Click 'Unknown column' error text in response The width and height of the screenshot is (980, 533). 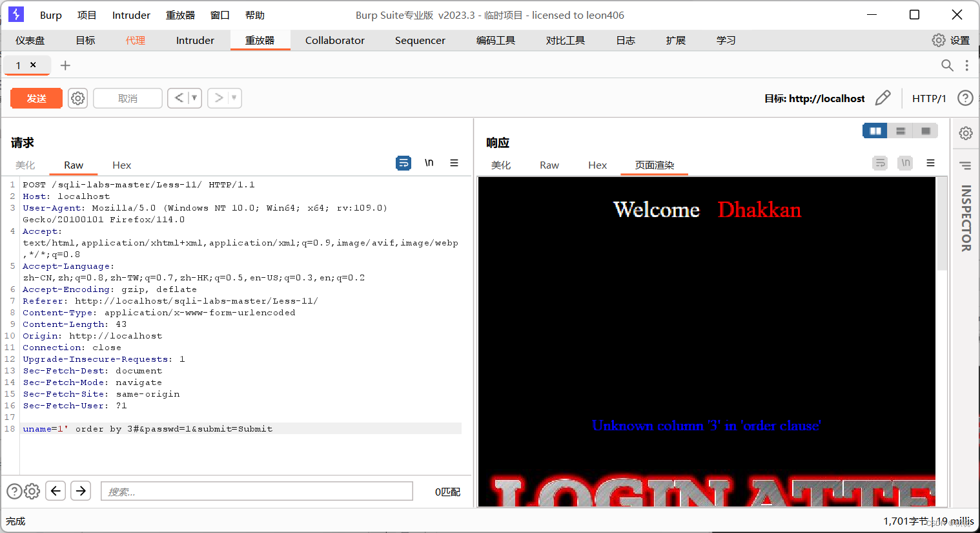coord(706,426)
